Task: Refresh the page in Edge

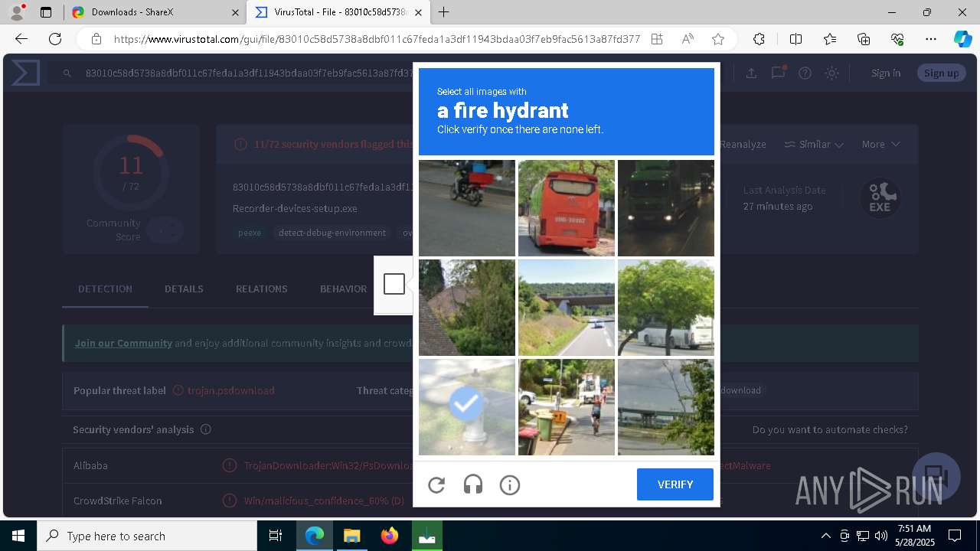Action: coord(55,39)
